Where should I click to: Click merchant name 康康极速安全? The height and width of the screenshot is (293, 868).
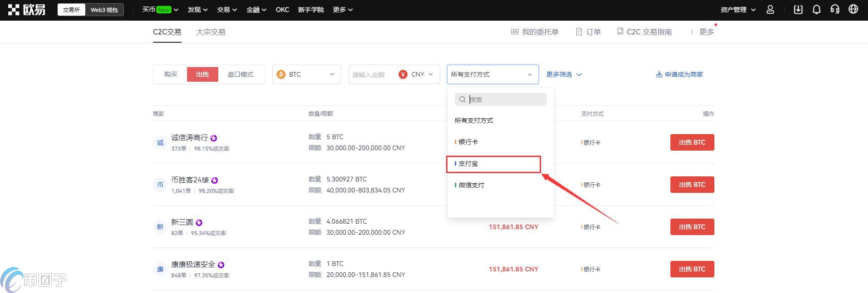[x=193, y=265]
